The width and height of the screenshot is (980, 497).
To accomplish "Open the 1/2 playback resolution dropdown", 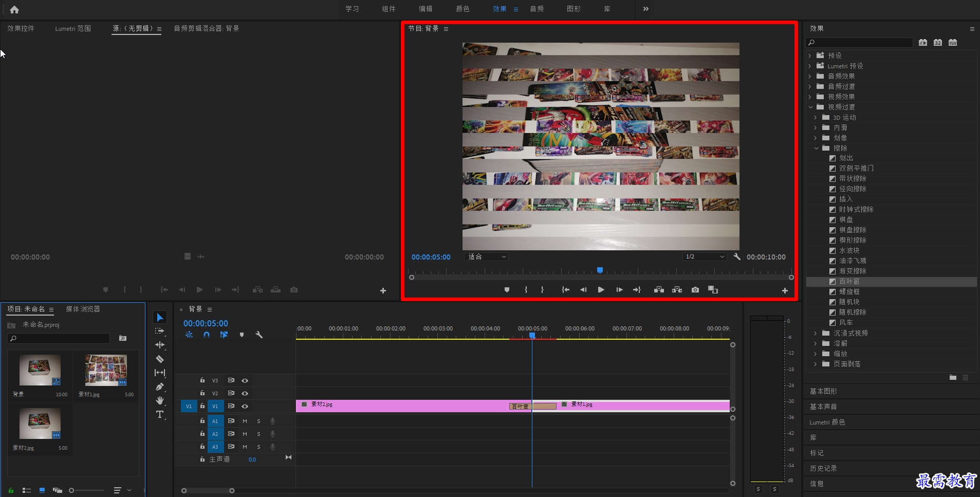I will 705,256.
